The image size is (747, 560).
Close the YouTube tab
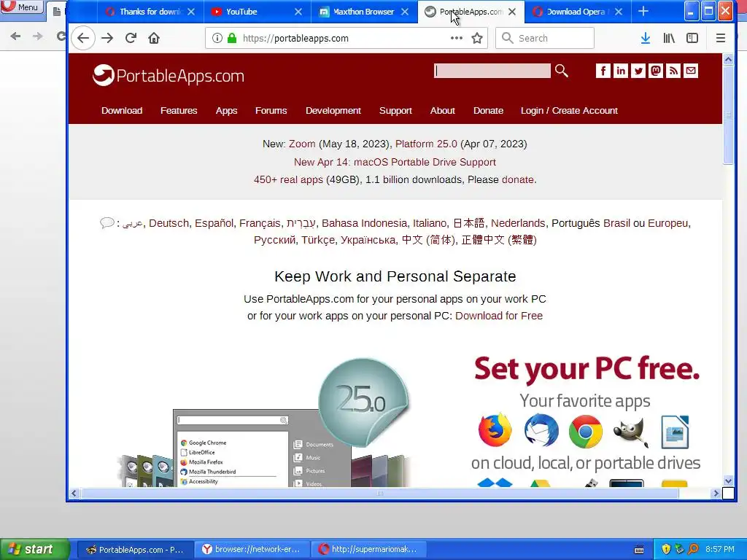pyautogui.click(x=298, y=12)
